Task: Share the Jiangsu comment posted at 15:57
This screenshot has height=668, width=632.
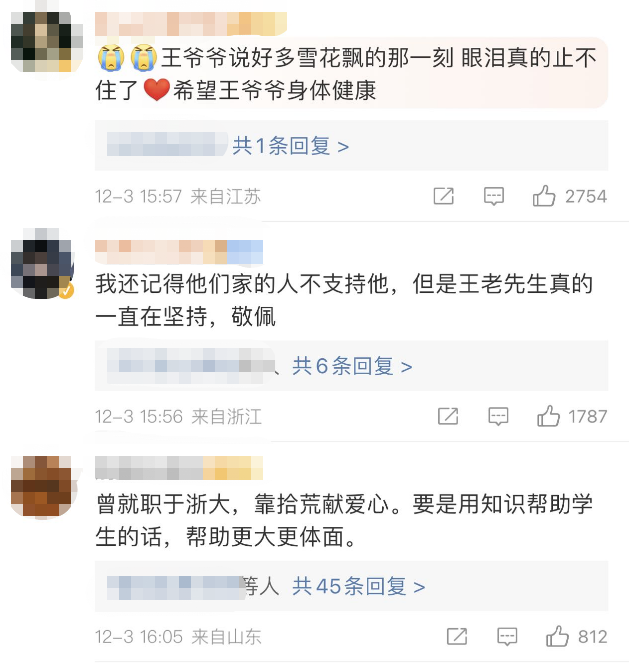Action: point(444,196)
